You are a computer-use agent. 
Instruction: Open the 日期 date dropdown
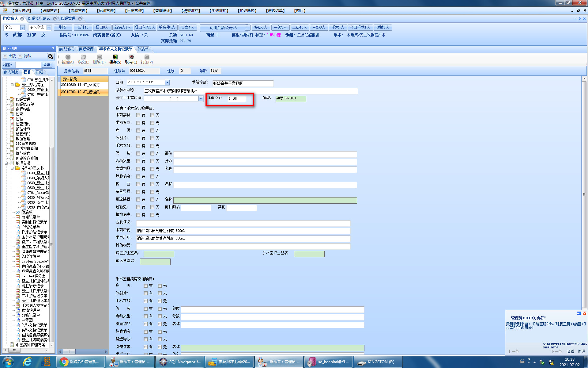(x=167, y=82)
